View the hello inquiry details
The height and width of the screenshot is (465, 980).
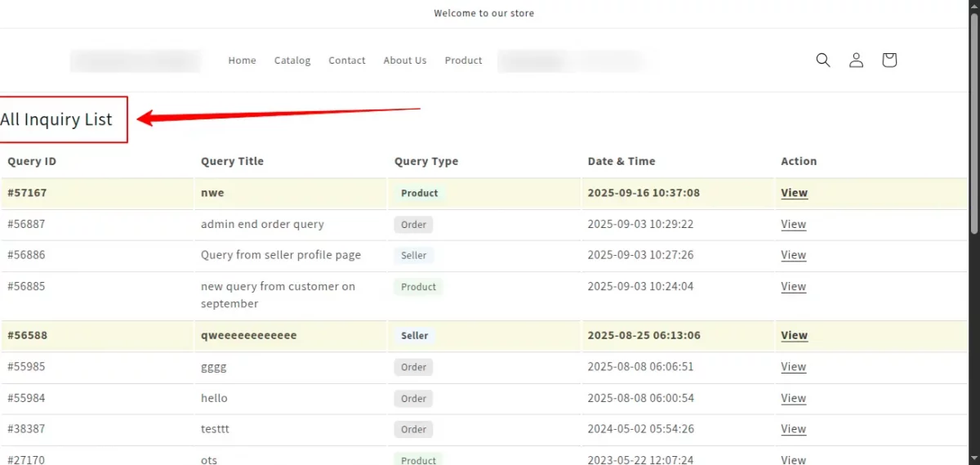coord(793,399)
